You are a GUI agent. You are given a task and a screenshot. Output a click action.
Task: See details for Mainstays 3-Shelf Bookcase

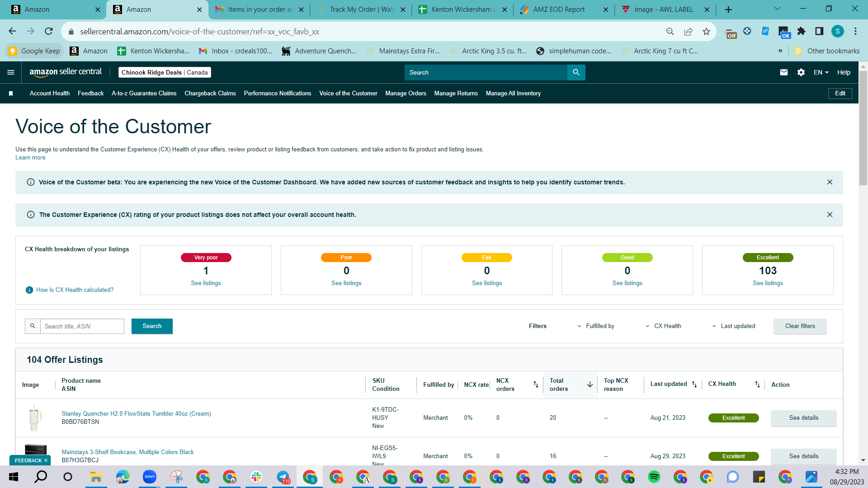pyautogui.click(x=803, y=456)
